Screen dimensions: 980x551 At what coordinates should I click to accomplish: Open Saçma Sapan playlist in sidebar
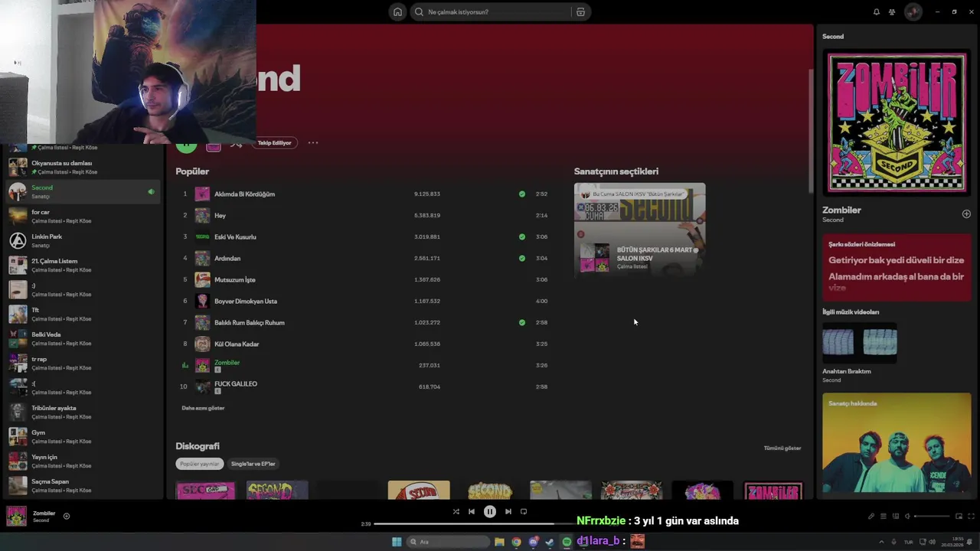pos(82,485)
